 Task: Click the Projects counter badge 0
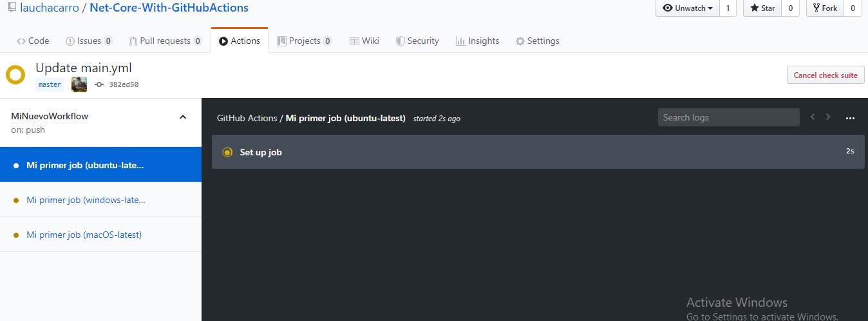pyautogui.click(x=328, y=41)
